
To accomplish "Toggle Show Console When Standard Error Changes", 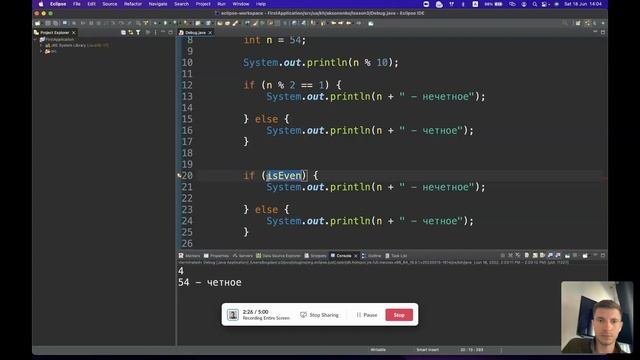I will click(x=558, y=256).
